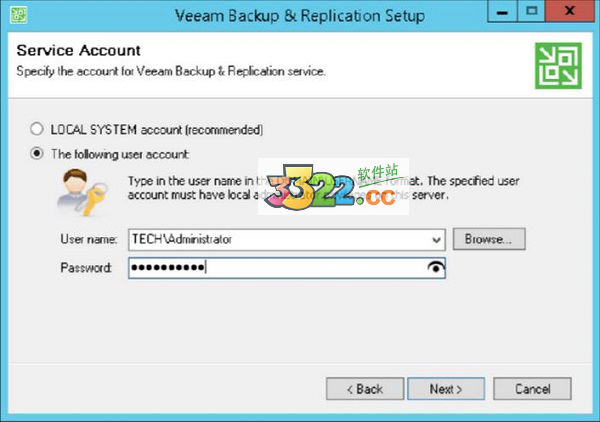Click the window title bar text
This screenshot has height=422, width=600.
tap(299, 15)
